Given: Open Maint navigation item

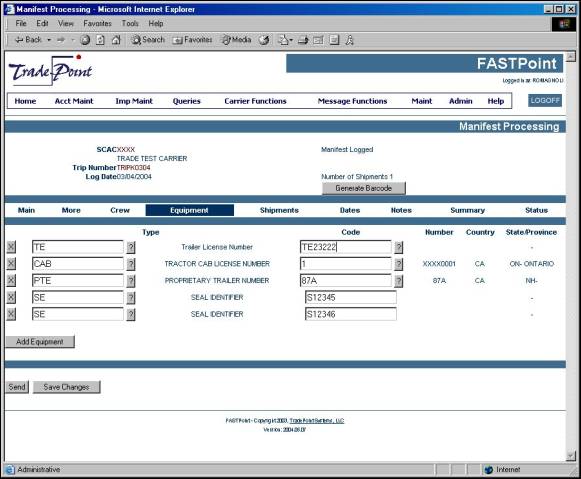Looking at the screenshot, I should pos(422,101).
